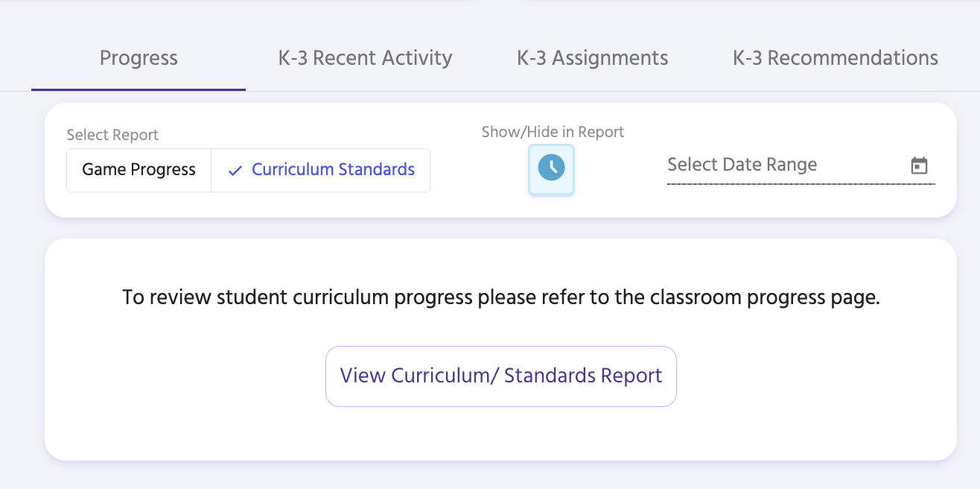Switch the report type to Game Progress

pyautogui.click(x=139, y=170)
